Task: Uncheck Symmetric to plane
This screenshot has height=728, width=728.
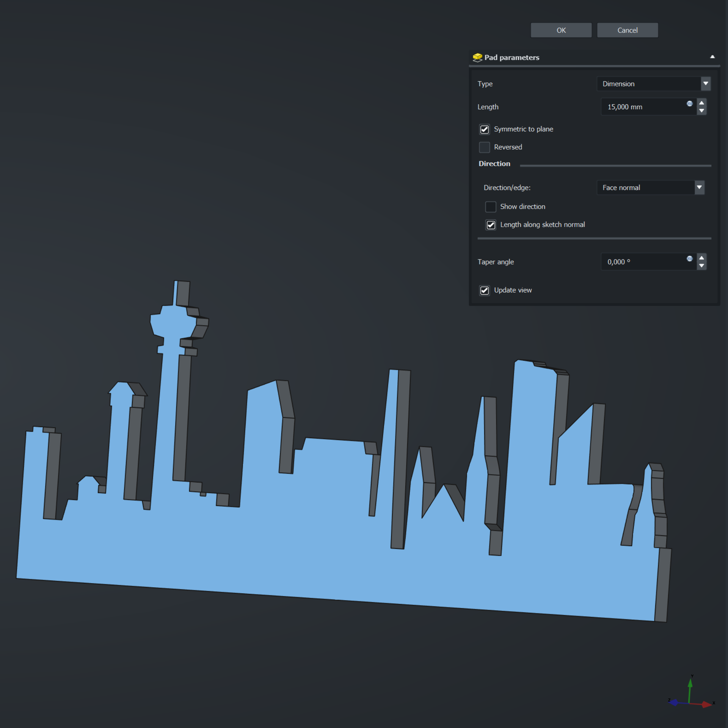Action: tap(484, 129)
